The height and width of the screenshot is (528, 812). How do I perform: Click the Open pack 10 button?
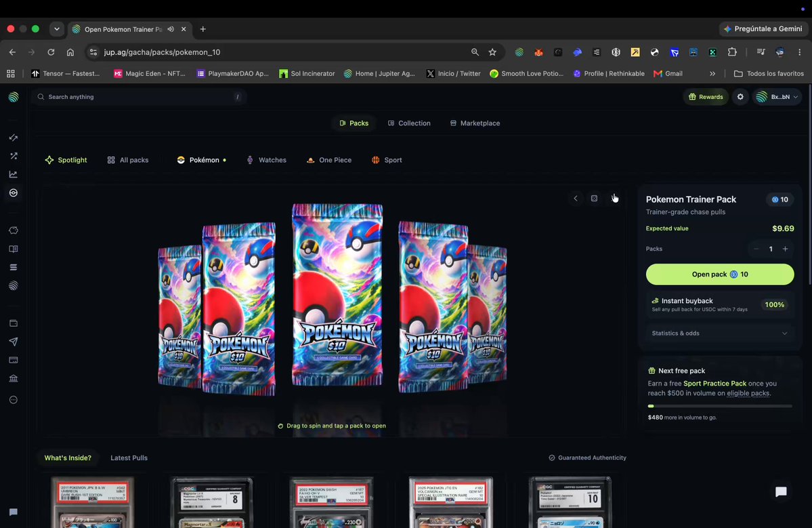tap(719, 275)
